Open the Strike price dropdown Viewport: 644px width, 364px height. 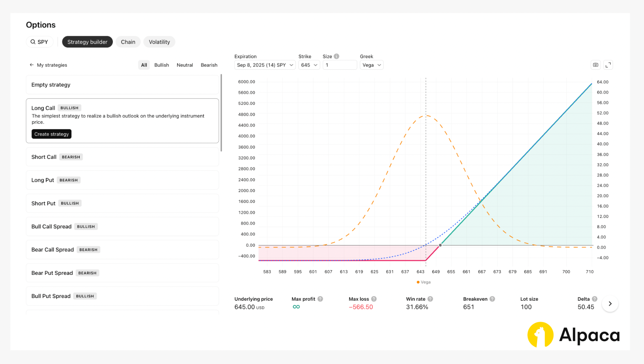[309, 65]
